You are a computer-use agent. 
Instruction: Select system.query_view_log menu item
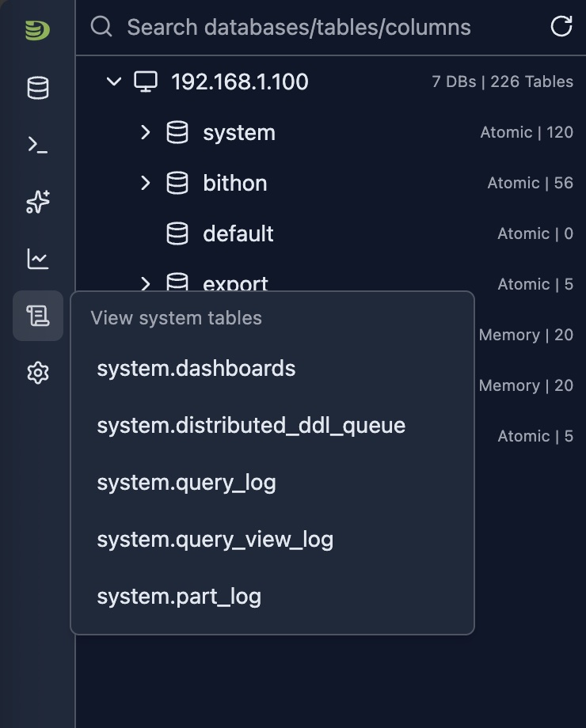pos(215,540)
